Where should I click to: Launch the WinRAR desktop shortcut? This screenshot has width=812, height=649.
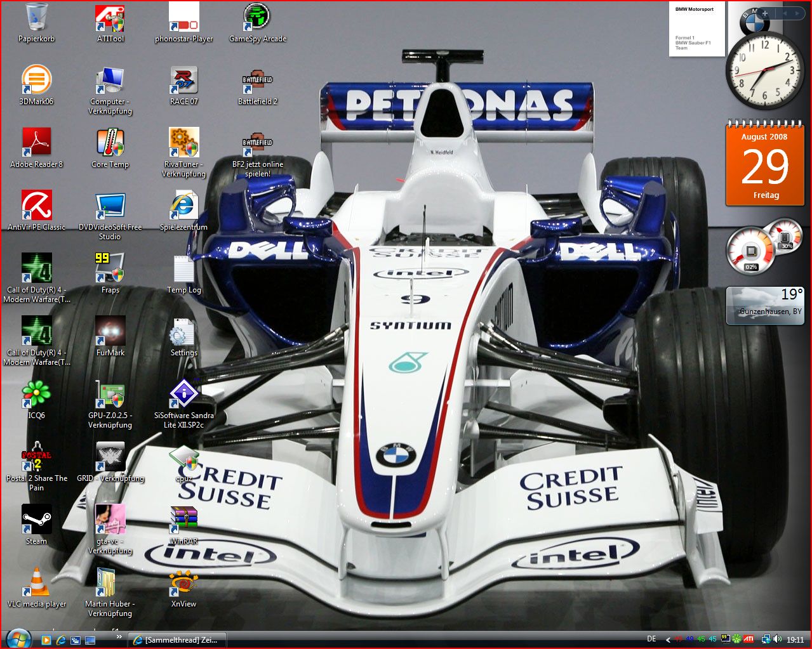(184, 525)
